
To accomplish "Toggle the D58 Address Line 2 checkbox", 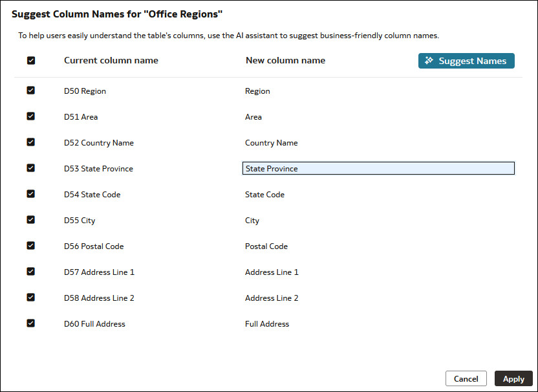I will click(30, 298).
